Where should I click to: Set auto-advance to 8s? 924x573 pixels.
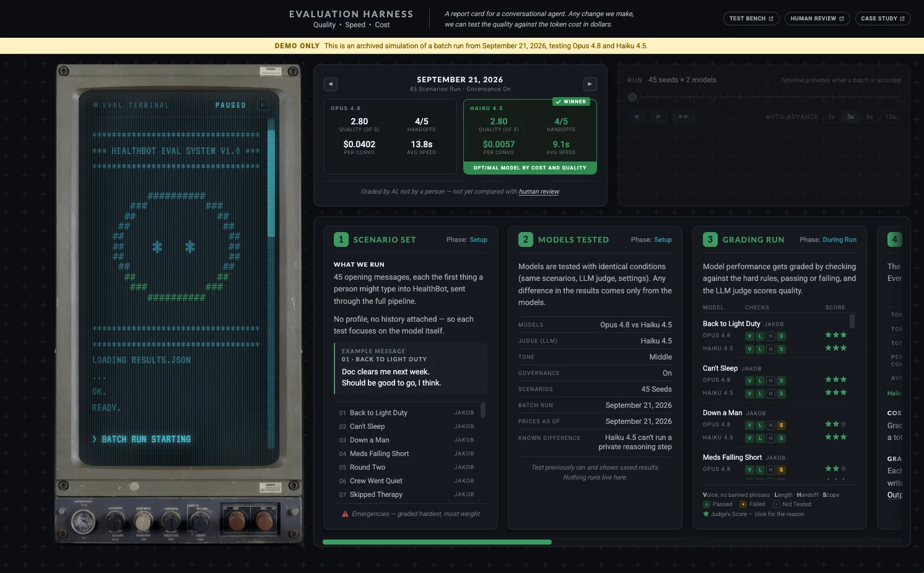pos(870,116)
